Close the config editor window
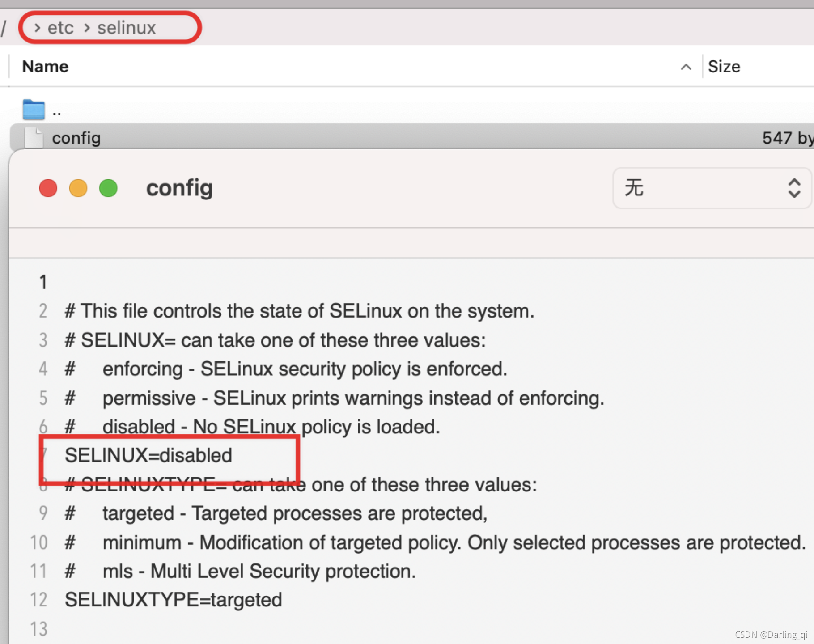This screenshot has height=644, width=814. 48,188
